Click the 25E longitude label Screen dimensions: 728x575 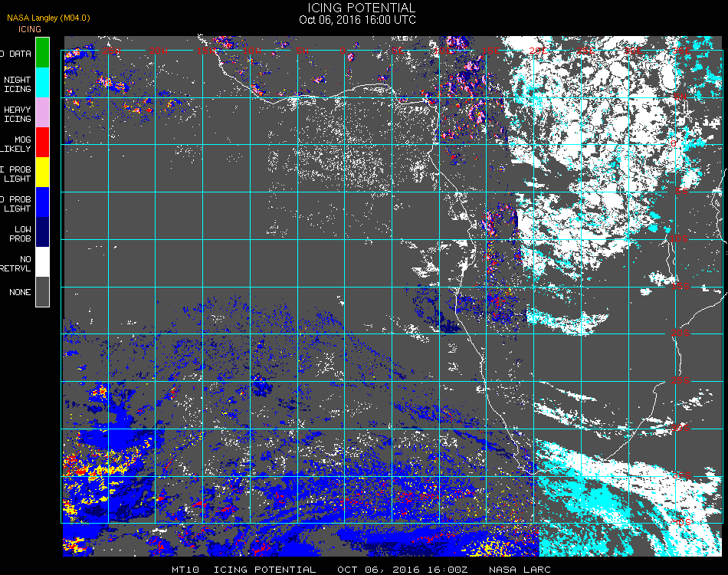point(586,50)
